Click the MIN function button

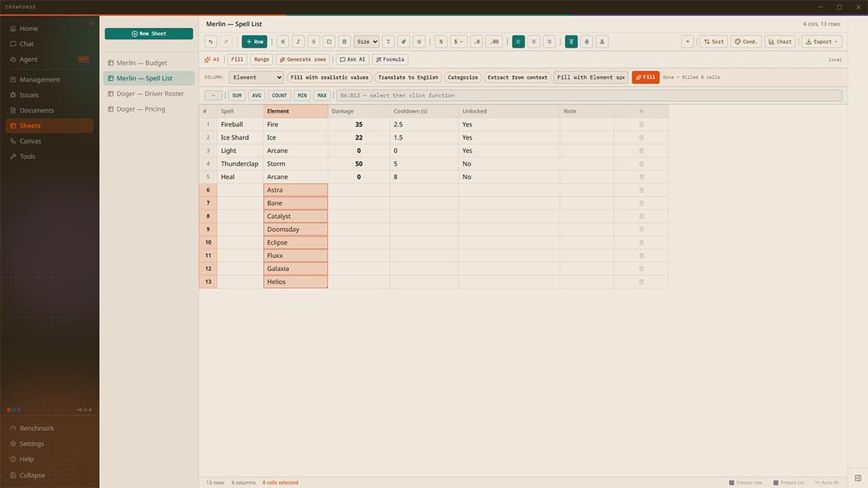click(x=302, y=95)
